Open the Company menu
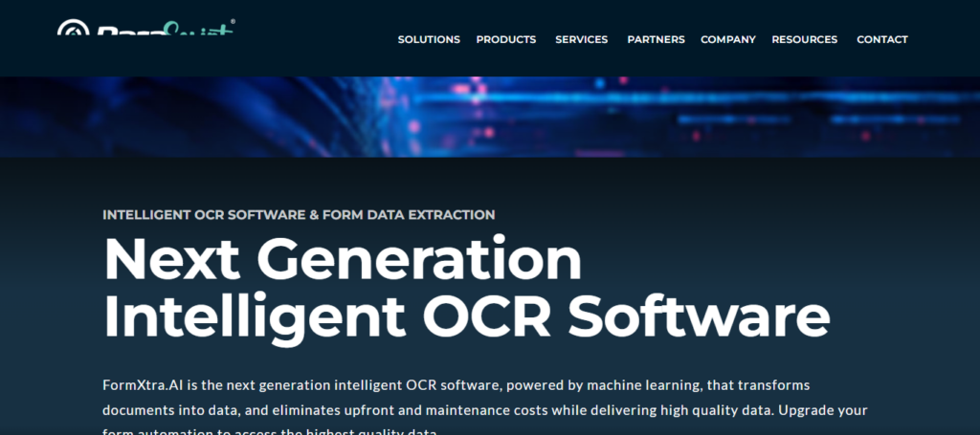 [x=728, y=39]
